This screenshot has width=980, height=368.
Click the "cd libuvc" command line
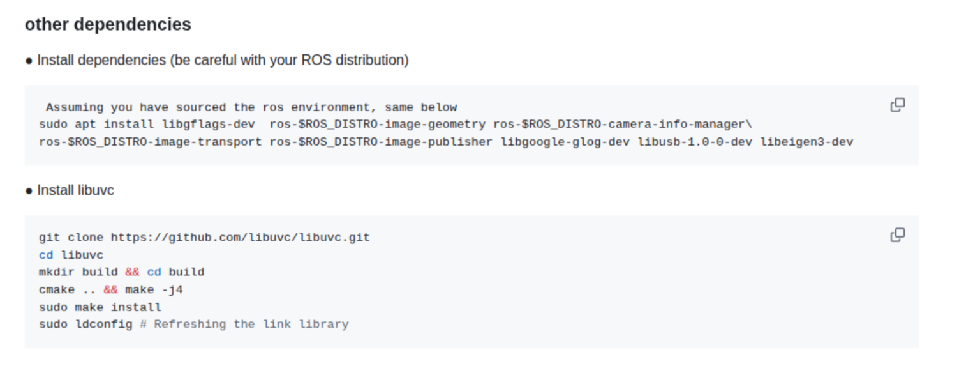71,255
